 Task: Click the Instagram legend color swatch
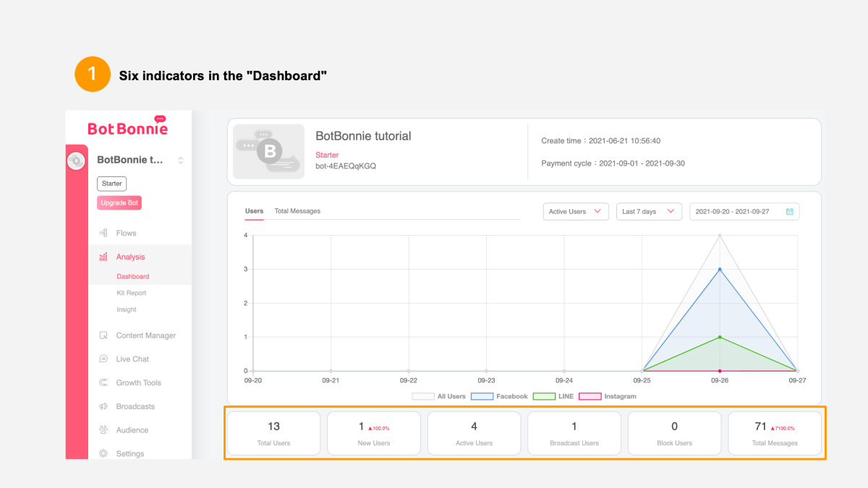590,396
